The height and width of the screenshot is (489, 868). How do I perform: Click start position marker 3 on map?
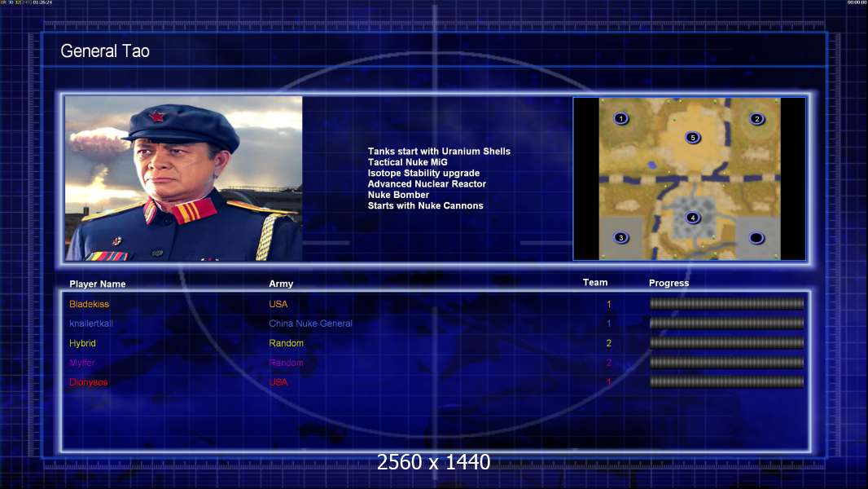point(621,238)
